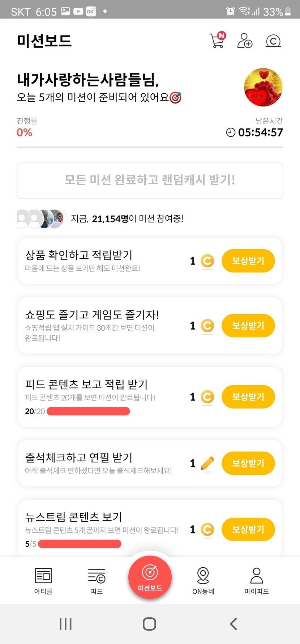This screenshot has width=300, height=644.
Task: Tap the pencil reward icon
Action: pos(207,463)
